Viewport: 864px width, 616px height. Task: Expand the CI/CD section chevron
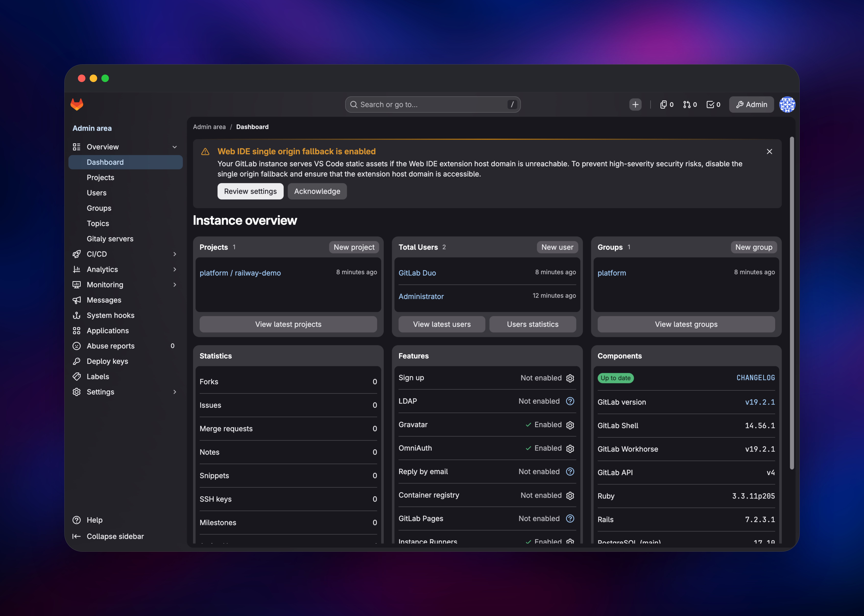tap(175, 254)
